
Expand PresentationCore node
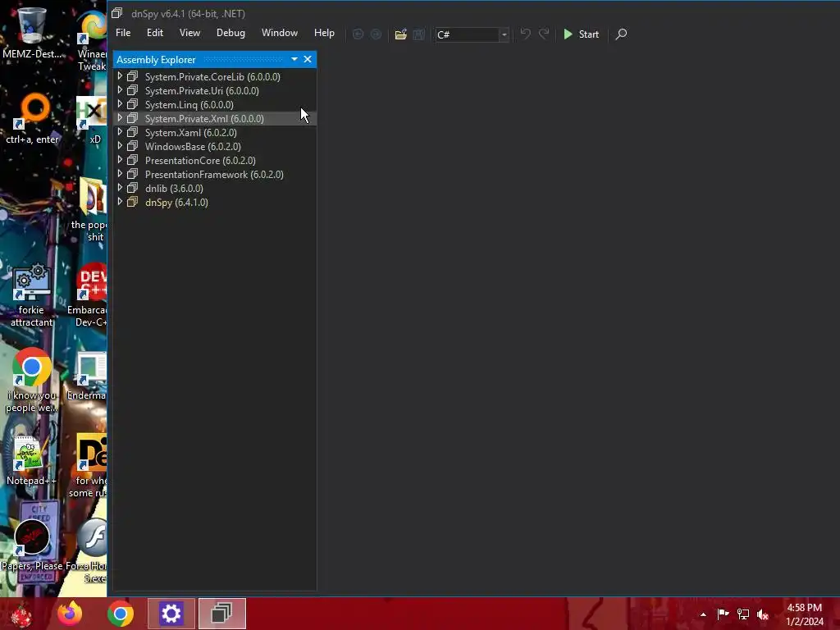[120, 160]
